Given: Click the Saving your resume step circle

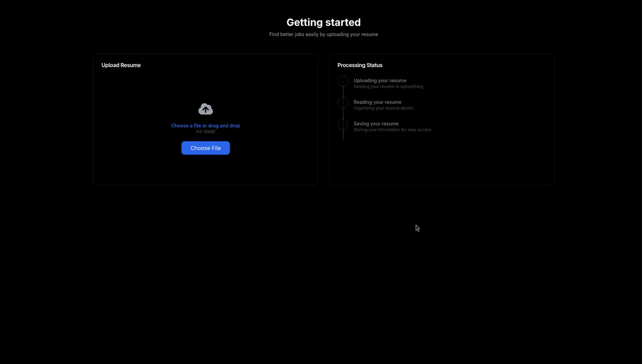Looking at the screenshot, I should pyautogui.click(x=343, y=124).
